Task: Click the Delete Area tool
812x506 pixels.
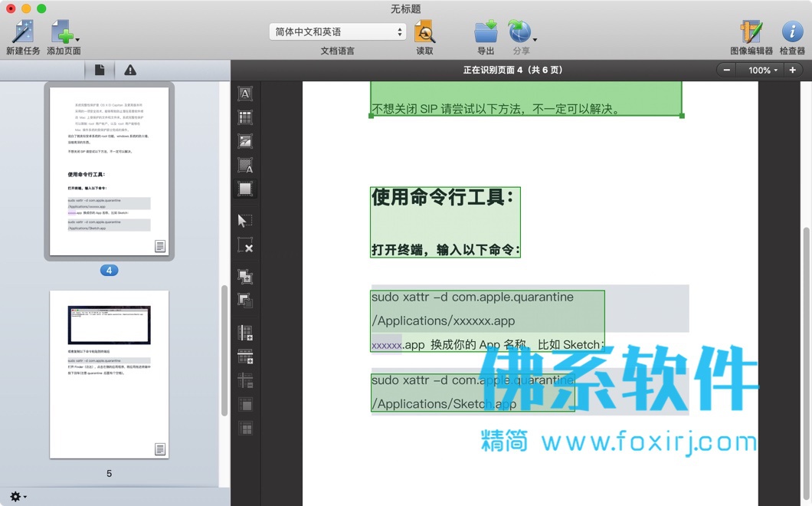Action: click(x=245, y=245)
